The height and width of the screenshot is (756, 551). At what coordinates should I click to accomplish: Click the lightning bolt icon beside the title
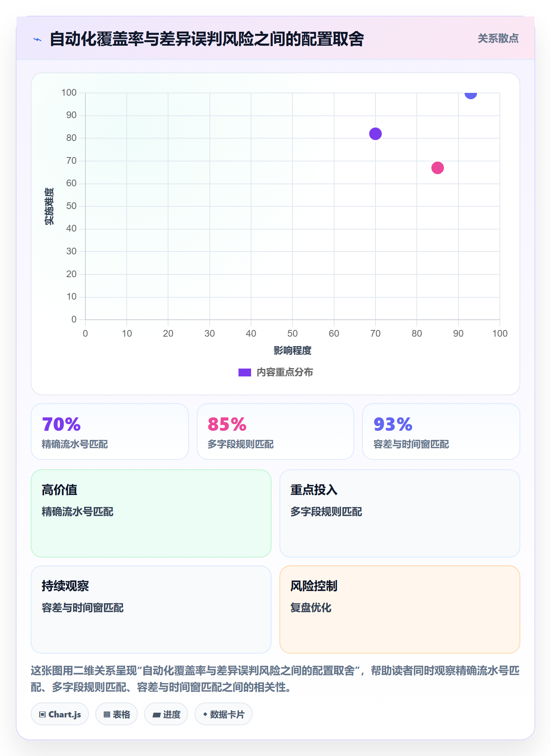(37, 39)
